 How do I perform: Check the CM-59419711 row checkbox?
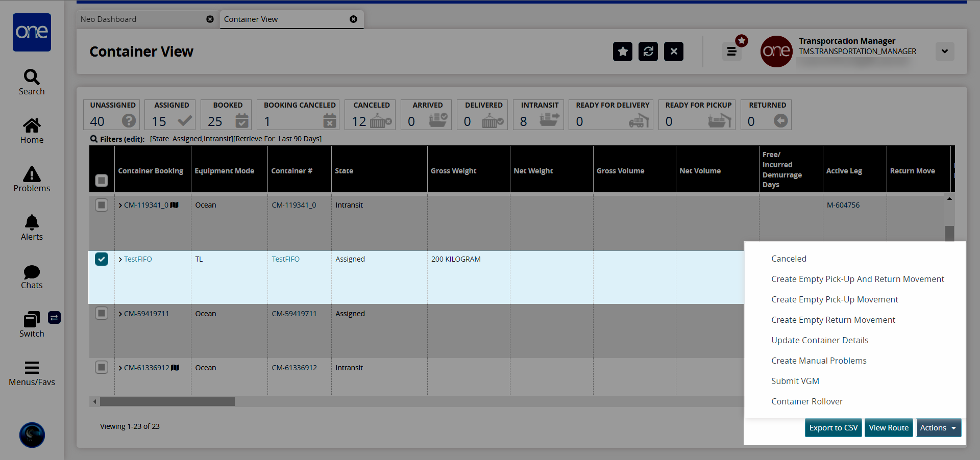pyautogui.click(x=102, y=313)
